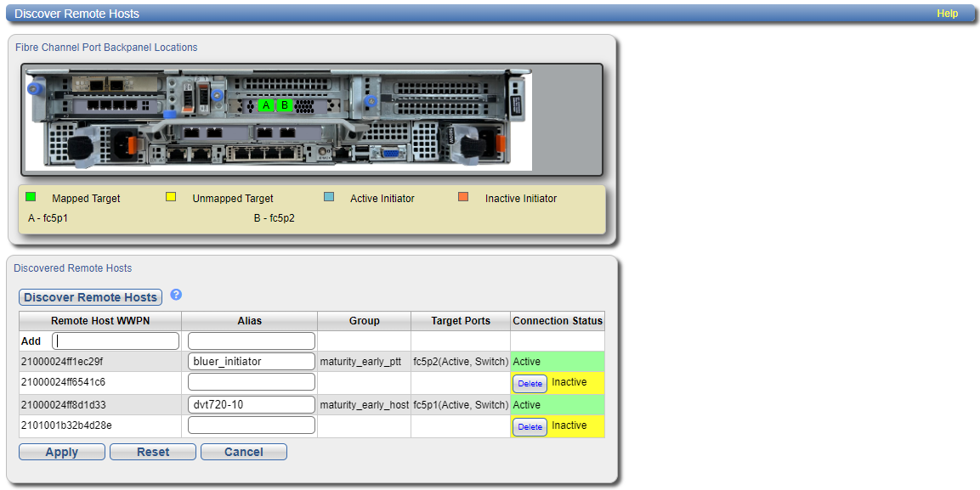Click the yellow Unmapped Target legend swatch
980x490 pixels.
coord(171,197)
